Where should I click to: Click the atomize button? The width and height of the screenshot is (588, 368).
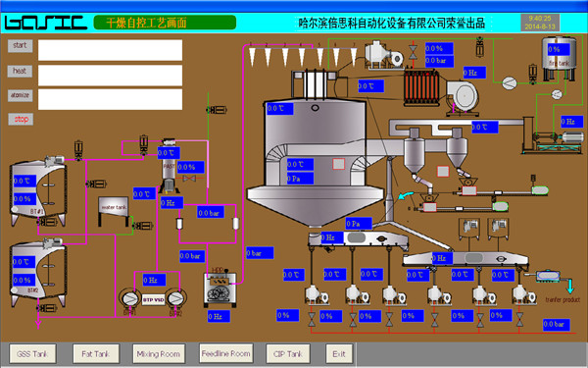pyautogui.click(x=20, y=95)
